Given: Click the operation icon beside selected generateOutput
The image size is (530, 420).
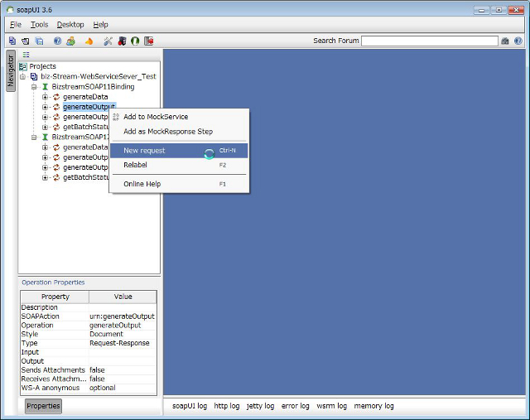Looking at the screenshot, I should [x=56, y=107].
